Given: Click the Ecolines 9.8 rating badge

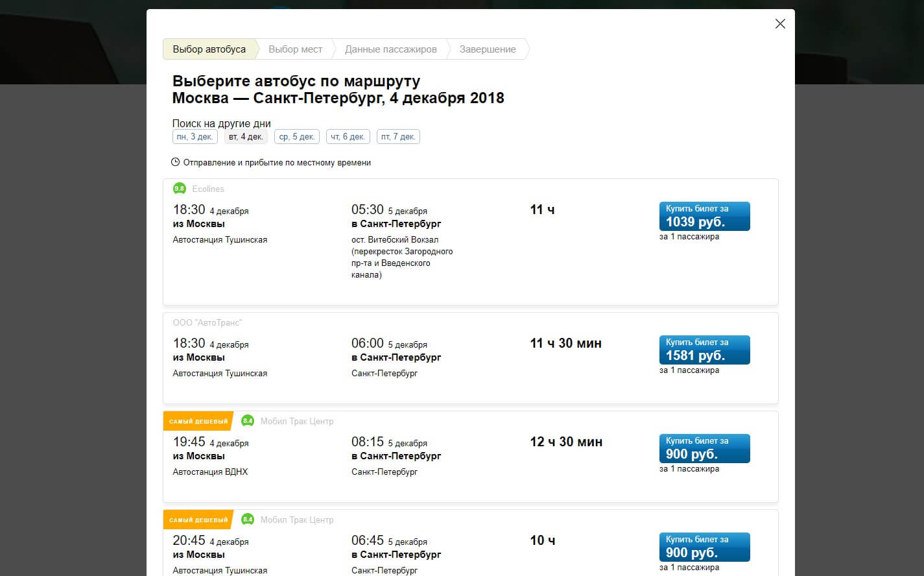Looking at the screenshot, I should [x=180, y=189].
